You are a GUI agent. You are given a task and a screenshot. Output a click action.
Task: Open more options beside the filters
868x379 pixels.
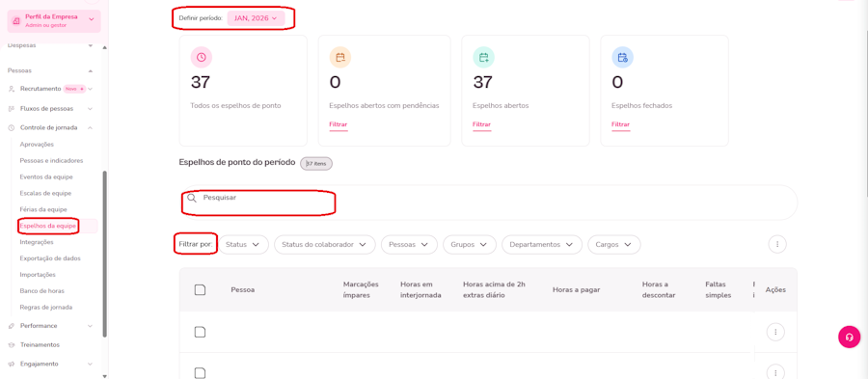pos(777,244)
